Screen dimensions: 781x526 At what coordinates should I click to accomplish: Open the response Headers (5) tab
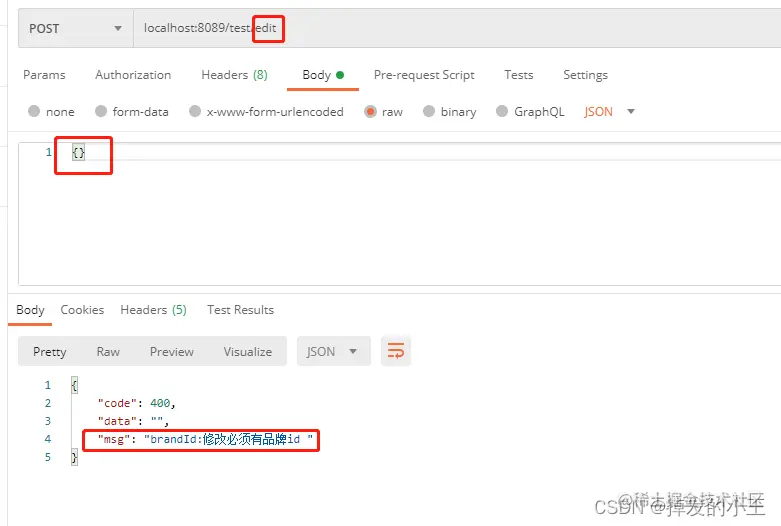153,310
